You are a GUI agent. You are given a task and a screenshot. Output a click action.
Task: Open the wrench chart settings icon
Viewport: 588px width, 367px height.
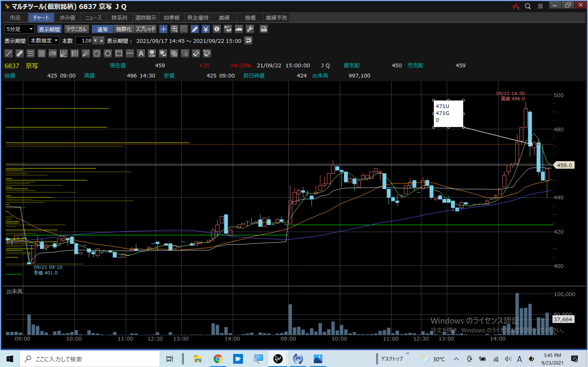[250, 29]
